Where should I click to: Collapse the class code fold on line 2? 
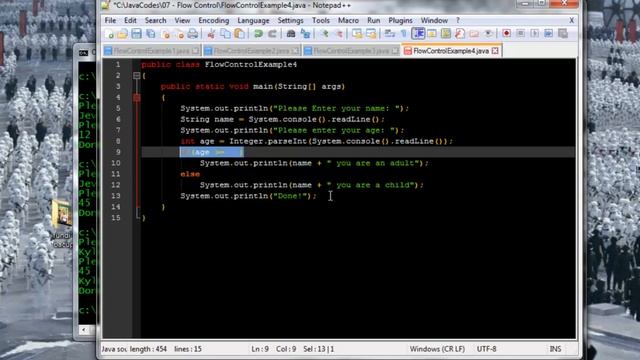tap(136, 76)
